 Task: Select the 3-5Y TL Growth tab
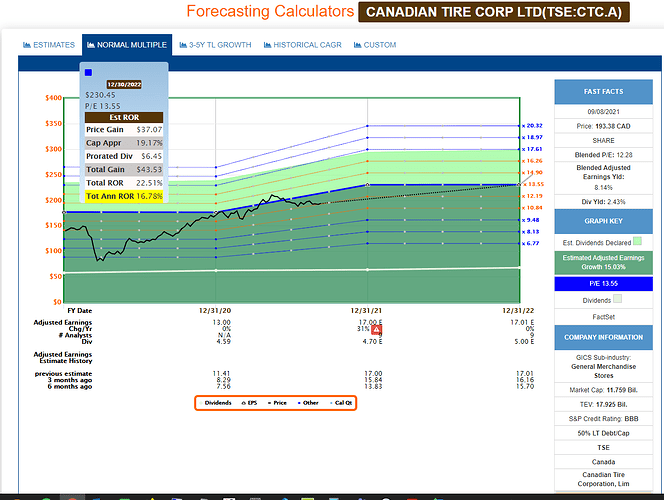coord(214,45)
